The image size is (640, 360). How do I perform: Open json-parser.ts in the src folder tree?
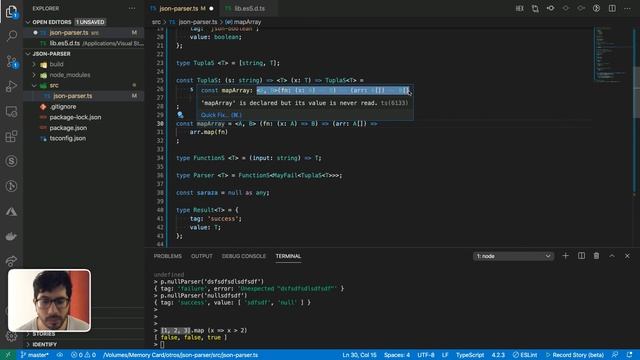(x=73, y=96)
